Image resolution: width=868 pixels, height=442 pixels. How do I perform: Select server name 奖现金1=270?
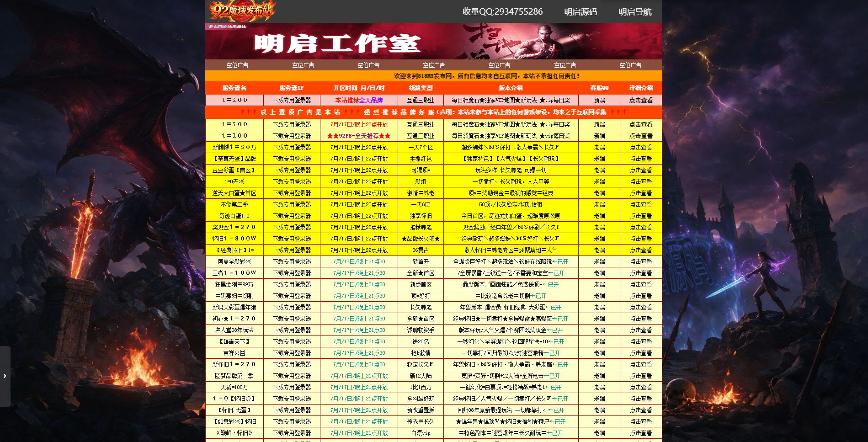tap(234, 227)
